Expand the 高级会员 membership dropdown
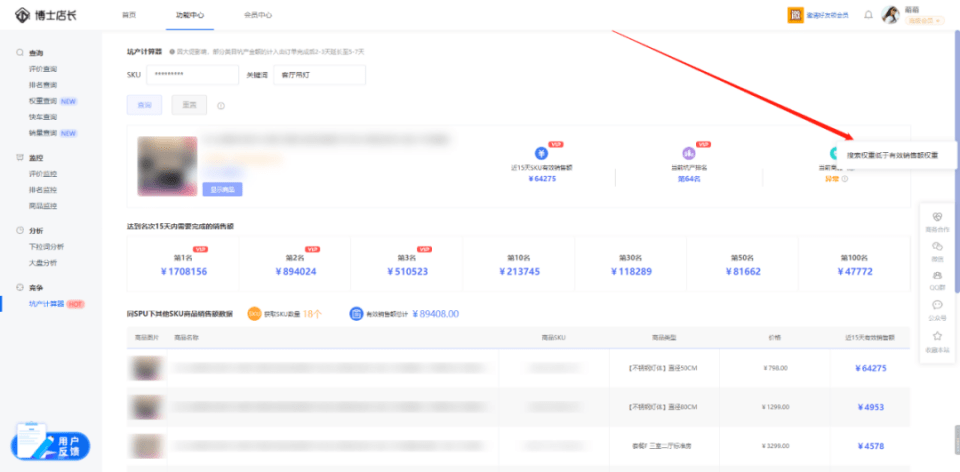Image resolution: width=960 pixels, height=472 pixels. [924, 20]
